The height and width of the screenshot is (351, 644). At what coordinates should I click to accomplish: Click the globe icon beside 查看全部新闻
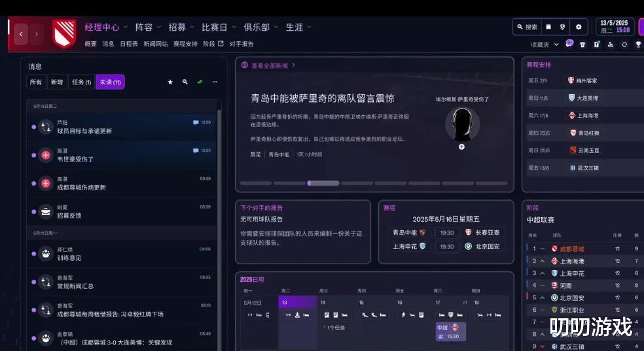point(245,65)
